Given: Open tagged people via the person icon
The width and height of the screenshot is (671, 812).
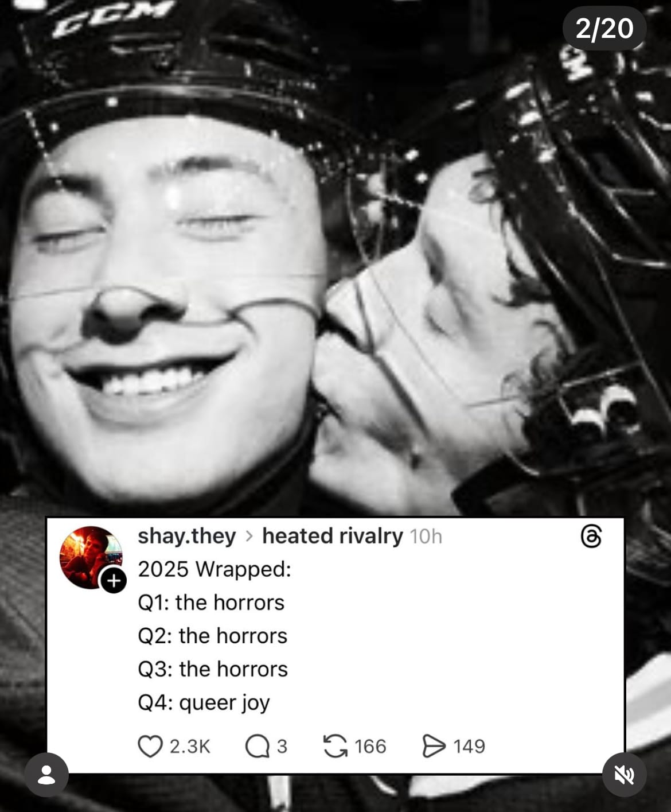Looking at the screenshot, I should click(x=46, y=775).
